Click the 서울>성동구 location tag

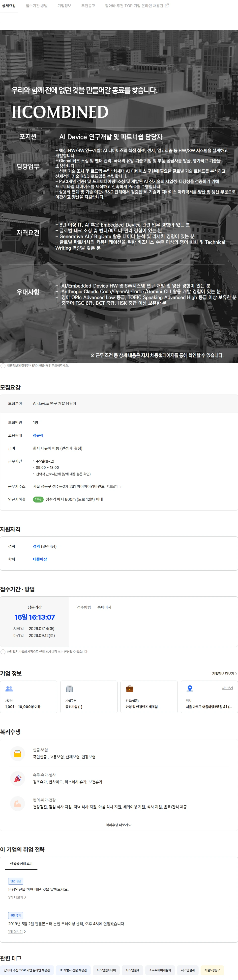212,970
